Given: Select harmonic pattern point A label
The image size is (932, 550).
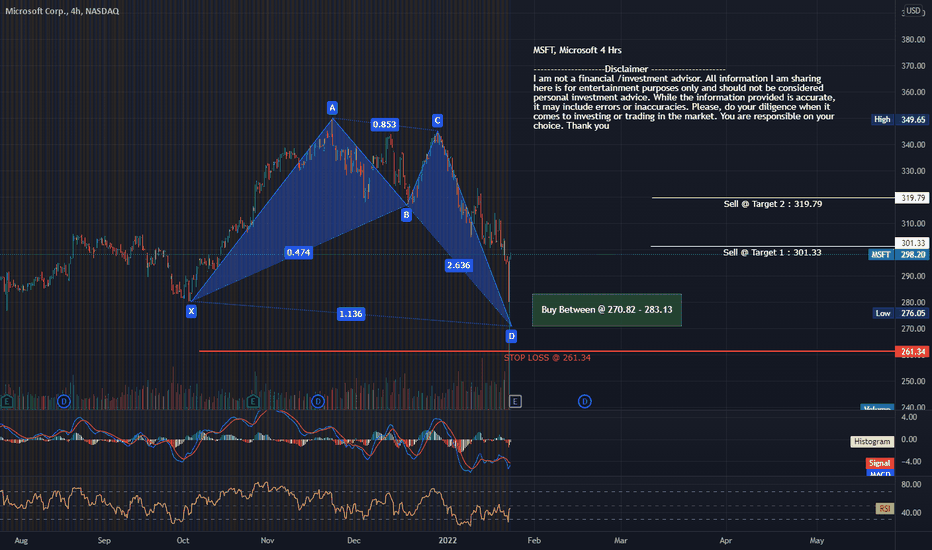Looking at the screenshot, I should coord(332,108).
